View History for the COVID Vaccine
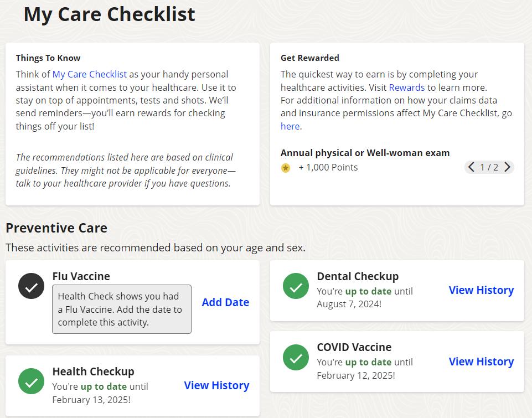The width and height of the screenshot is (532, 418). (x=481, y=361)
